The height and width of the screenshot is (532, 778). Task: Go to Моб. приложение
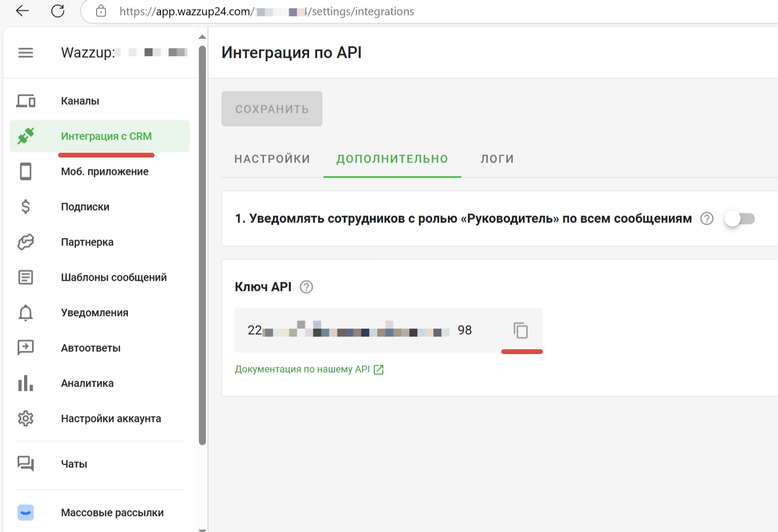point(99,171)
